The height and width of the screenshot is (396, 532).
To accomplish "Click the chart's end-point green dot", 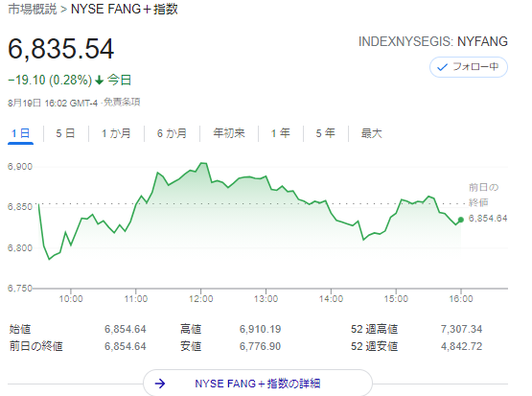I will click(x=461, y=220).
